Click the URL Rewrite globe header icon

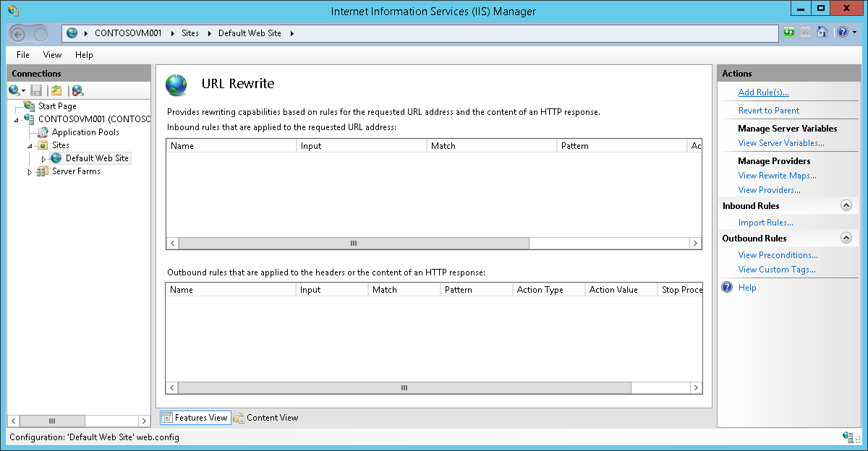pos(176,85)
